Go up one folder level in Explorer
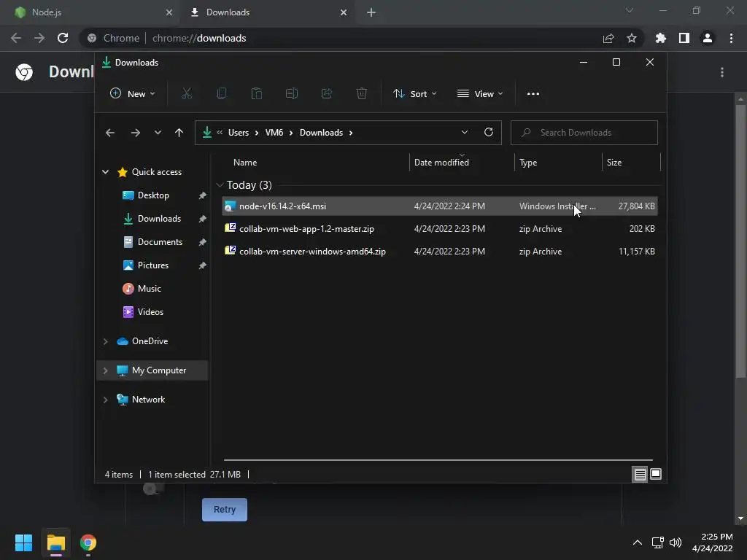The height and width of the screenshot is (560, 747). pos(179,133)
